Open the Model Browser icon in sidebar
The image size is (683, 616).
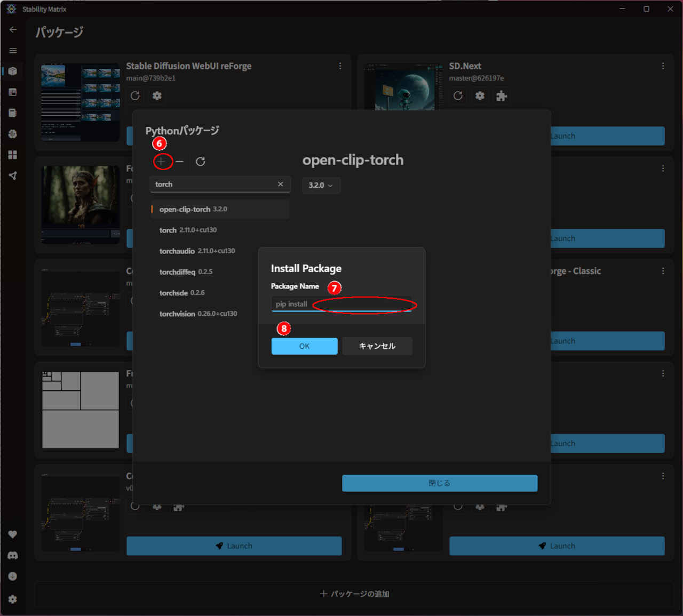pyautogui.click(x=13, y=134)
